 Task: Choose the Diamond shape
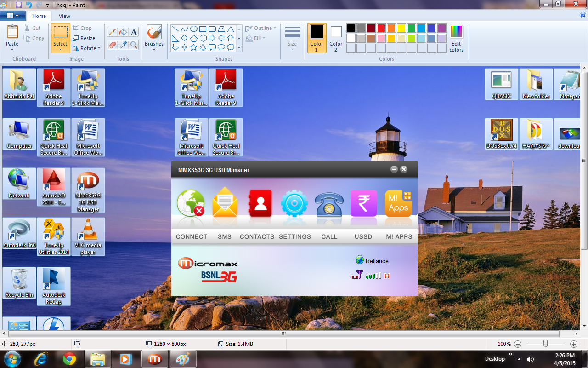pos(185,38)
